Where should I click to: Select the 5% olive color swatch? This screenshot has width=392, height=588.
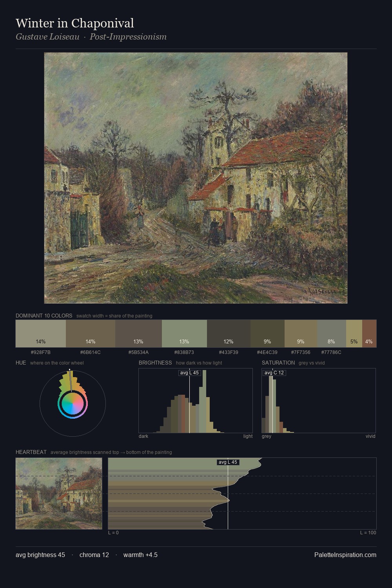point(354,334)
